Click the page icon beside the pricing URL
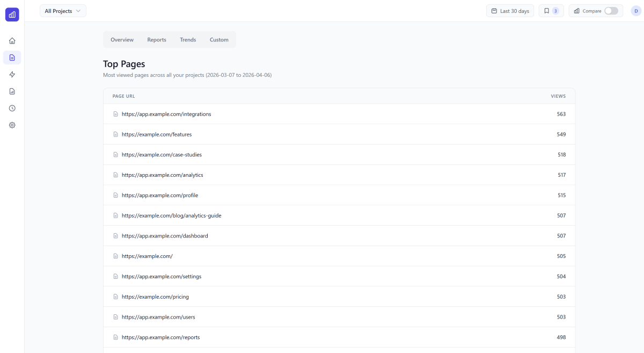644x353 pixels. click(116, 297)
